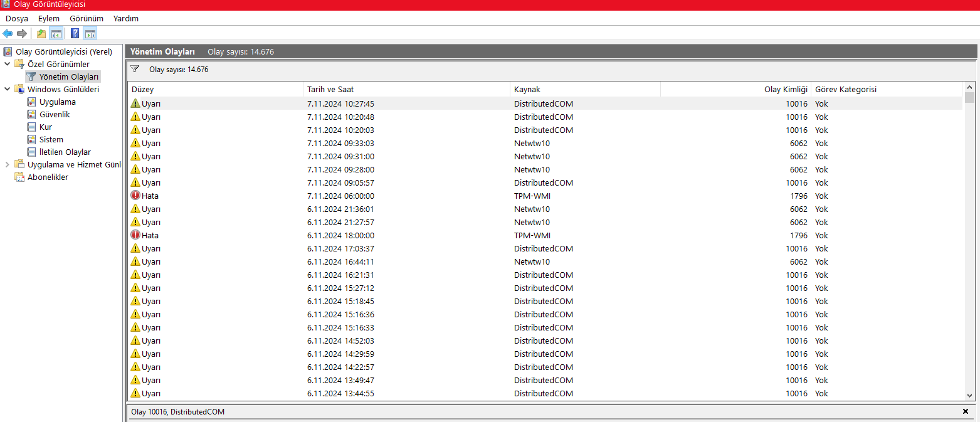
Task: Select the 7.11.2024 10:20:03 event timestamp
Action: pyautogui.click(x=340, y=130)
